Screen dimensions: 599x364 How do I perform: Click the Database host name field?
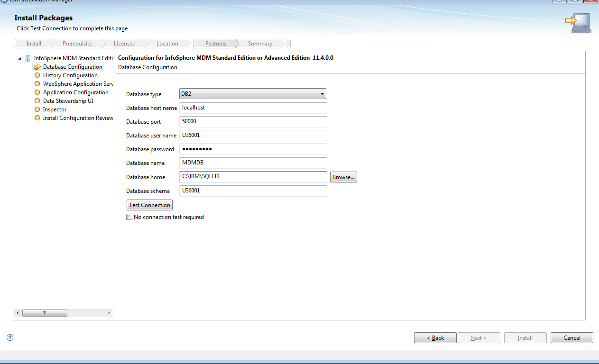(x=253, y=108)
